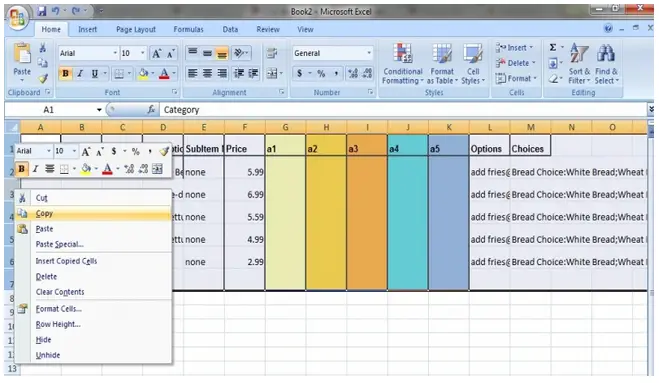Open General number format dropdown

pyautogui.click(x=369, y=53)
